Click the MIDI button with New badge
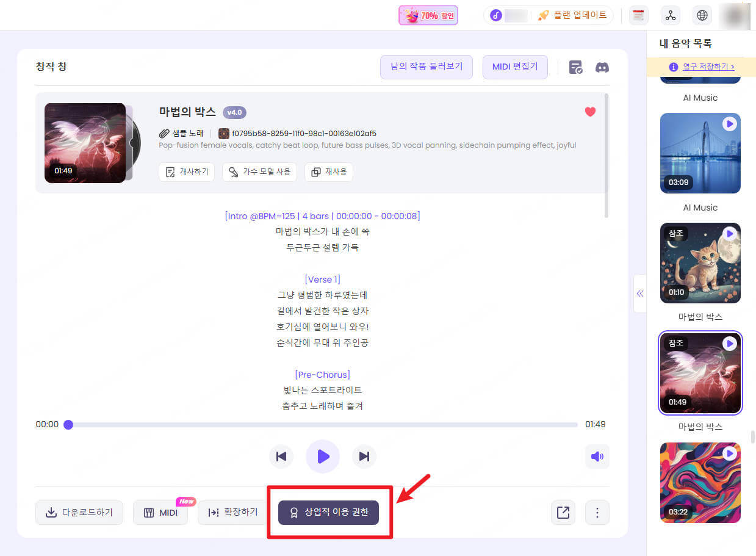The image size is (756, 556). [161, 513]
